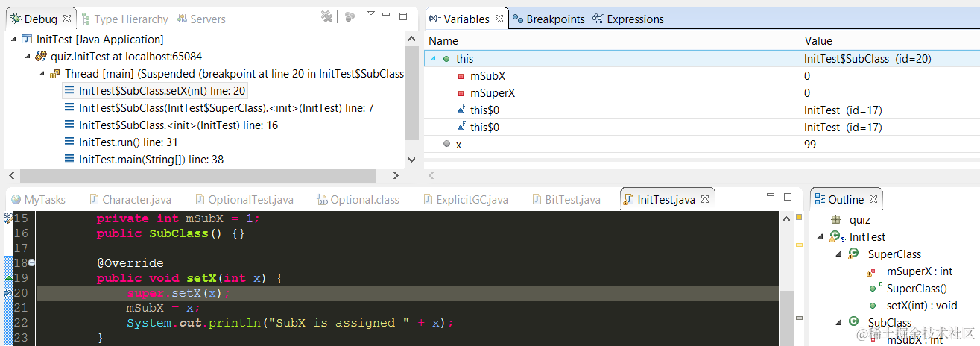
Task: Minimize the Debug view panel
Action: click(x=387, y=16)
